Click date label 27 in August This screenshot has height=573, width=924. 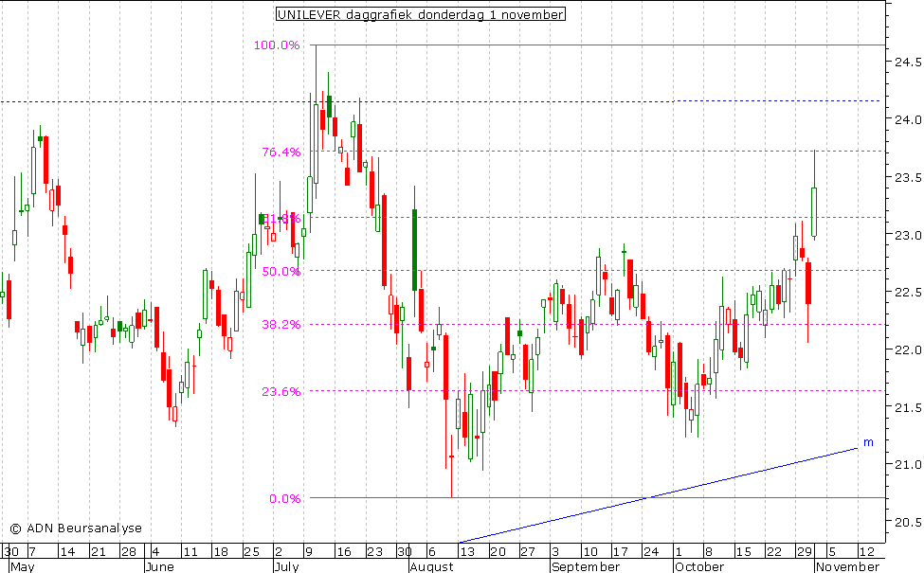pos(528,552)
